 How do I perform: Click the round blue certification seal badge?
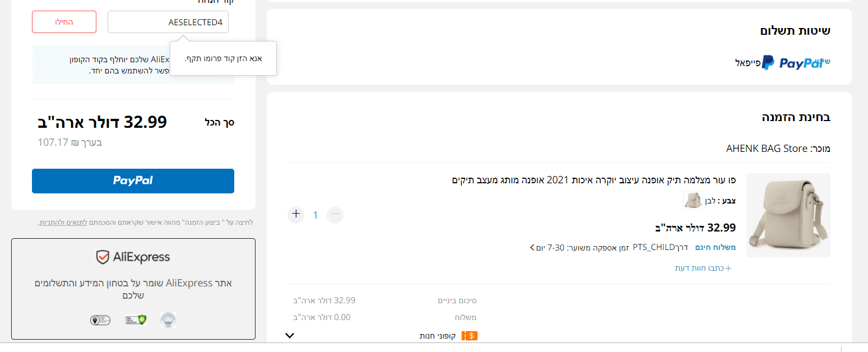click(x=168, y=320)
